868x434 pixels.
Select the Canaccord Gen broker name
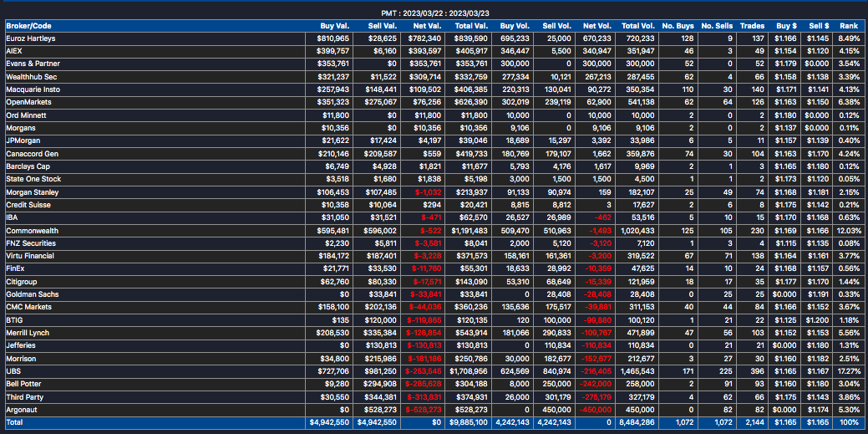[31, 154]
